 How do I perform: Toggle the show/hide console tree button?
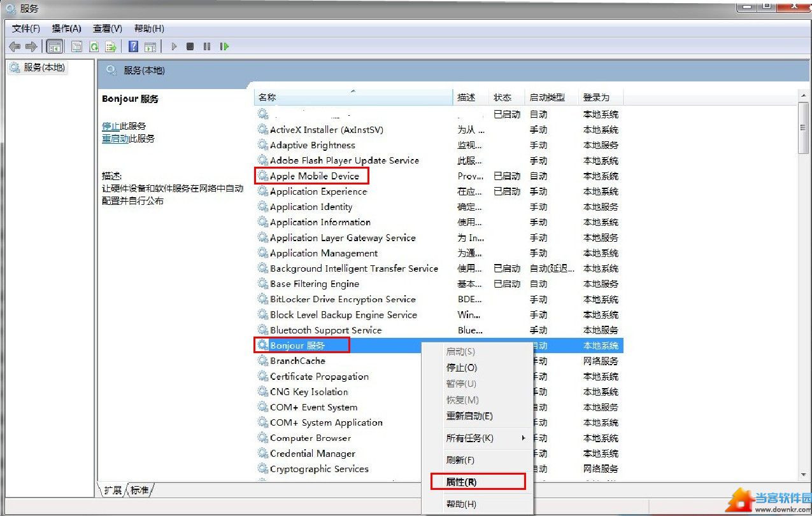pyautogui.click(x=55, y=46)
